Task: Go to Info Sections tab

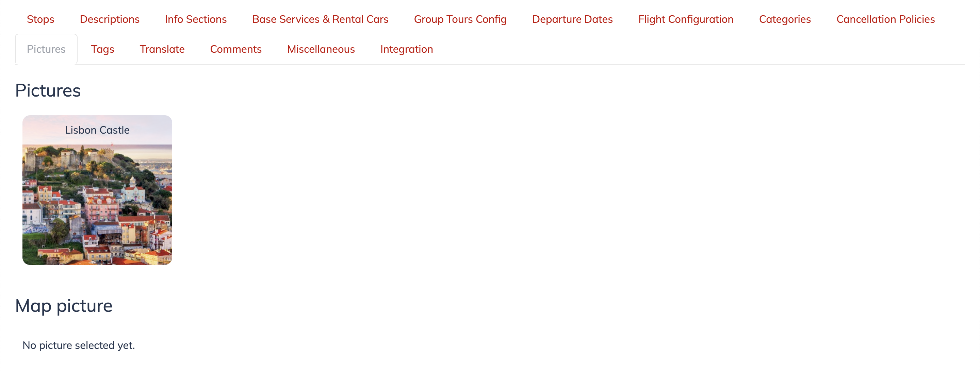Action: click(x=196, y=19)
